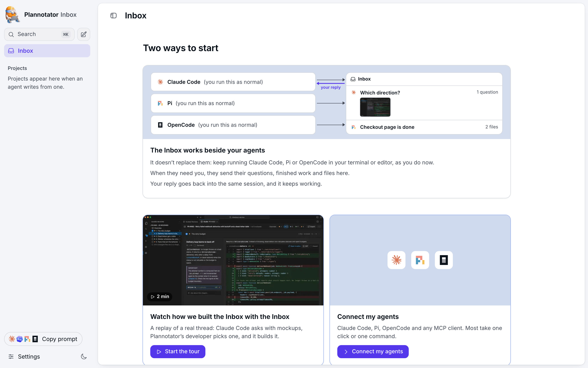Click the Projects section heading
Viewport: 588px width, 368px height.
(17, 68)
